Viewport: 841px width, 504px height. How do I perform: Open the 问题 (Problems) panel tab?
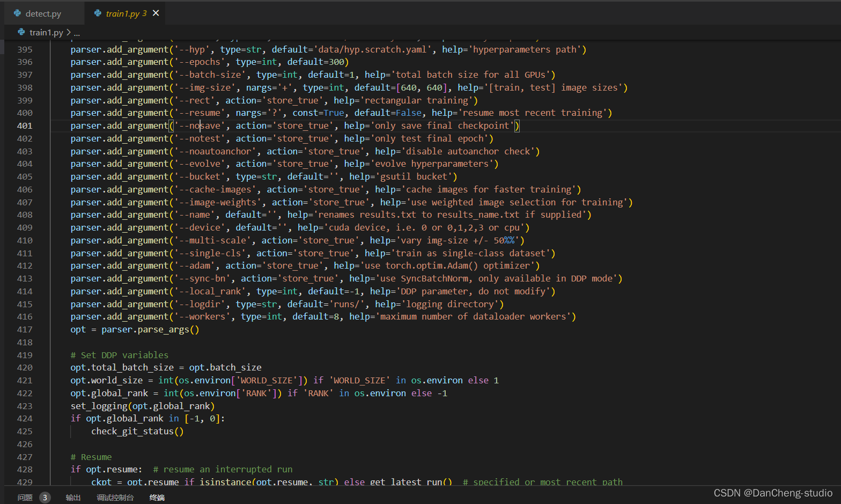click(25, 498)
